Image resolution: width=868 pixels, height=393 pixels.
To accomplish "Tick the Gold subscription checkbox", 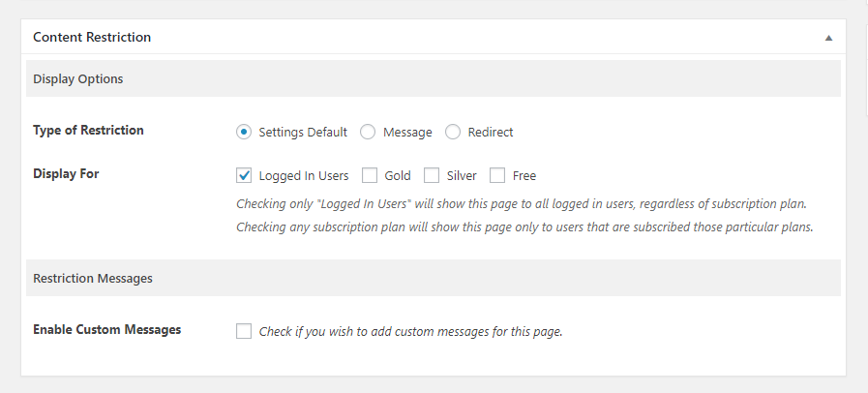I will click(370, 175).
